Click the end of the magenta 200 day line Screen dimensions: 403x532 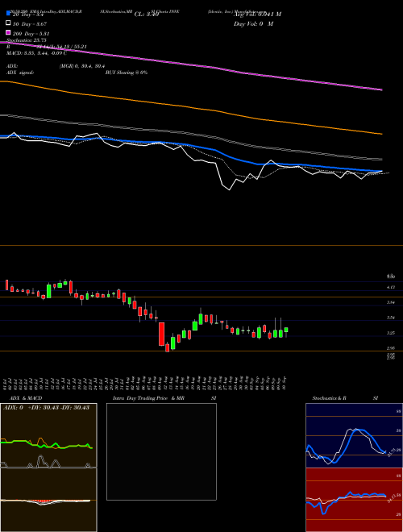[381, 89]
